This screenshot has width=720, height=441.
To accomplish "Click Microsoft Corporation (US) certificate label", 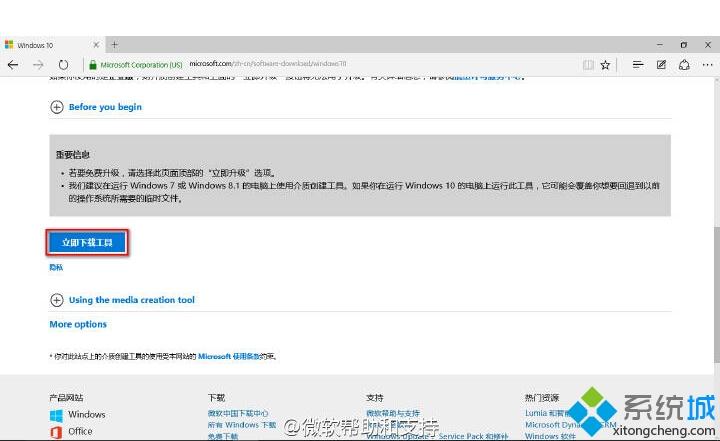I will 141,65.
